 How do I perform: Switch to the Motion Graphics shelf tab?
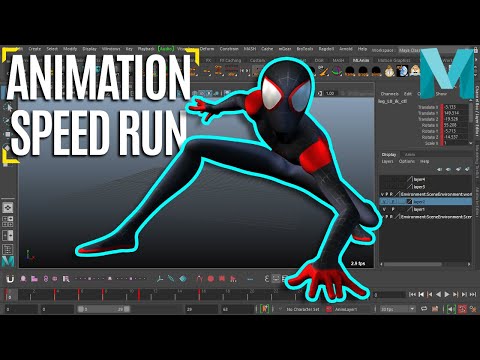[394, 60]
